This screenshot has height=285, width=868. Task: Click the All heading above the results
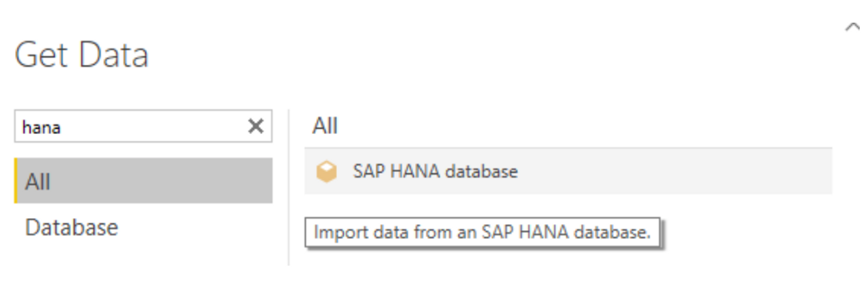click(325, 125)
